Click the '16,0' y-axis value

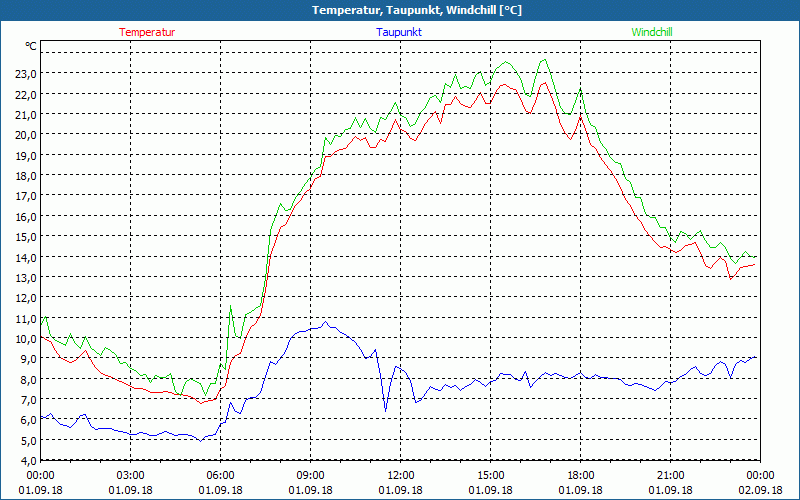click(27, 216)
